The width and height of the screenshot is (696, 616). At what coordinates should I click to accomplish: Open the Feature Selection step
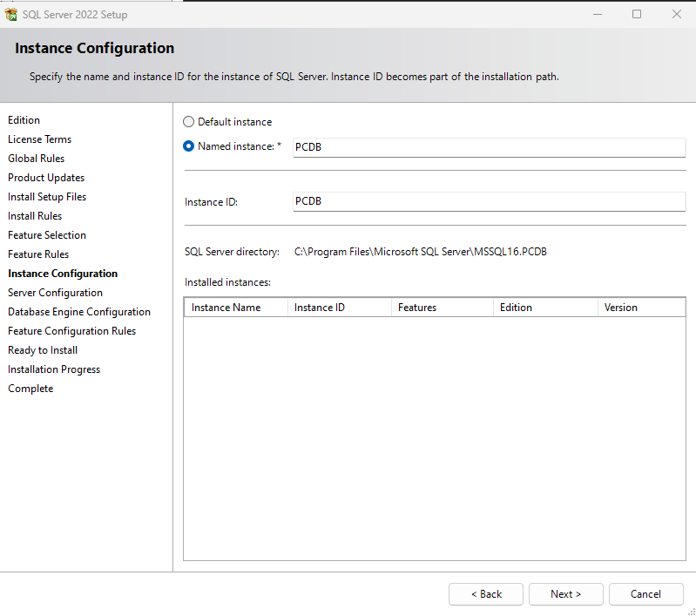(47, 235)
